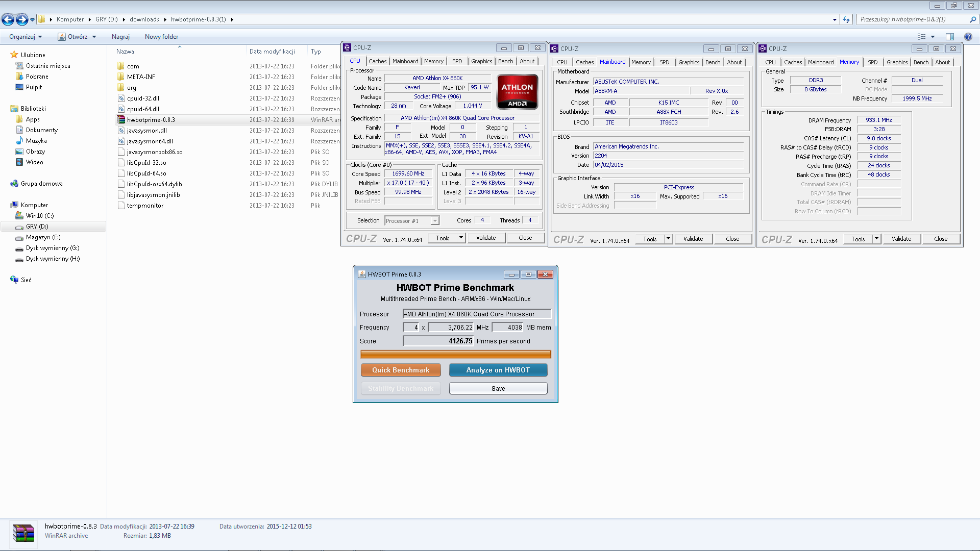Open Tools dropdown arrow in Mainboard CPU-Z
The image size is (980, 551).
[x=668, y=239]
